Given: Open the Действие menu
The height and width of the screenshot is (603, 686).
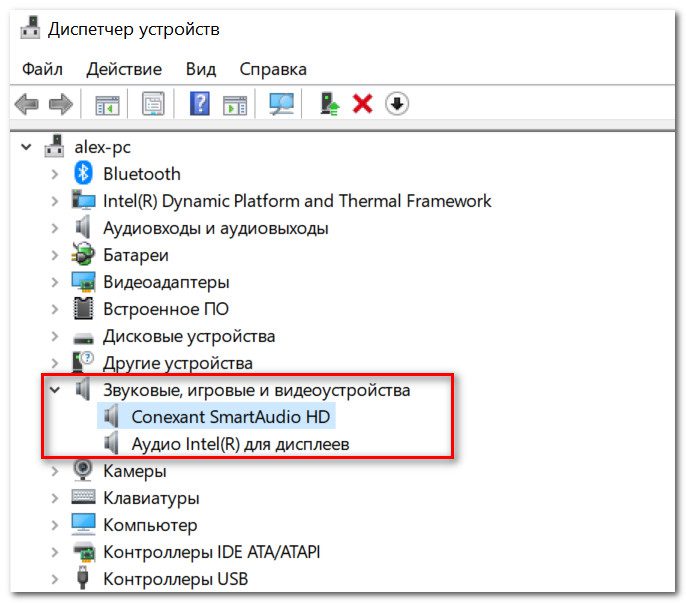Looking at the screenshot, I should coord(124,69).
